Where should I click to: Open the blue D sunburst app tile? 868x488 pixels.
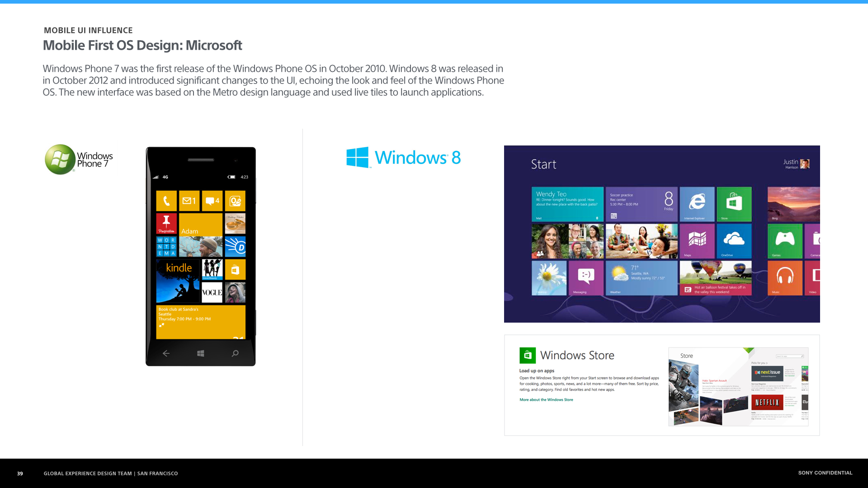click(x=235, y=246)
